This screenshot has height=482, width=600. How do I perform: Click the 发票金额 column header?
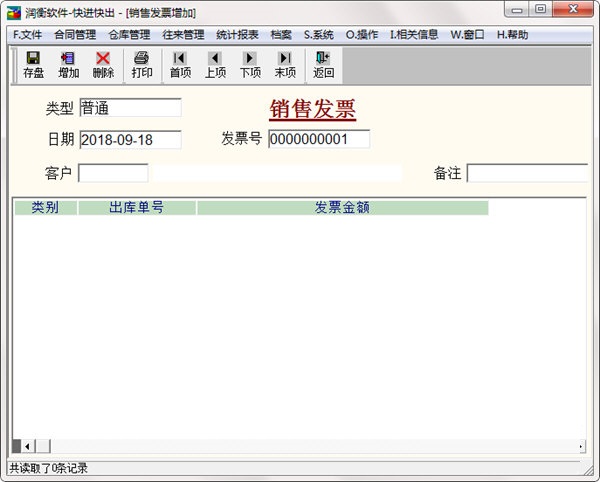click(342, 208)
